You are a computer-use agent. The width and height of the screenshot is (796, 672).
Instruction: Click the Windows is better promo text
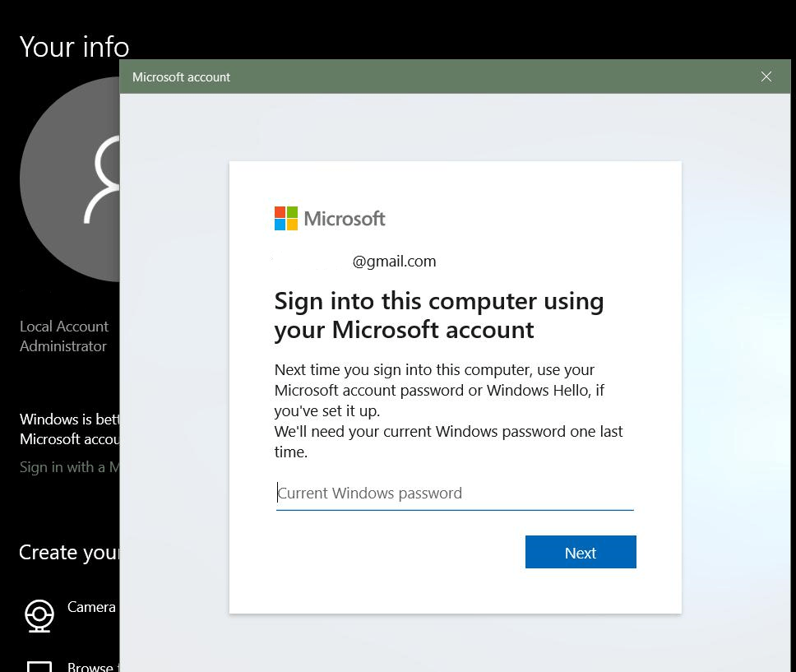(70, 429)
